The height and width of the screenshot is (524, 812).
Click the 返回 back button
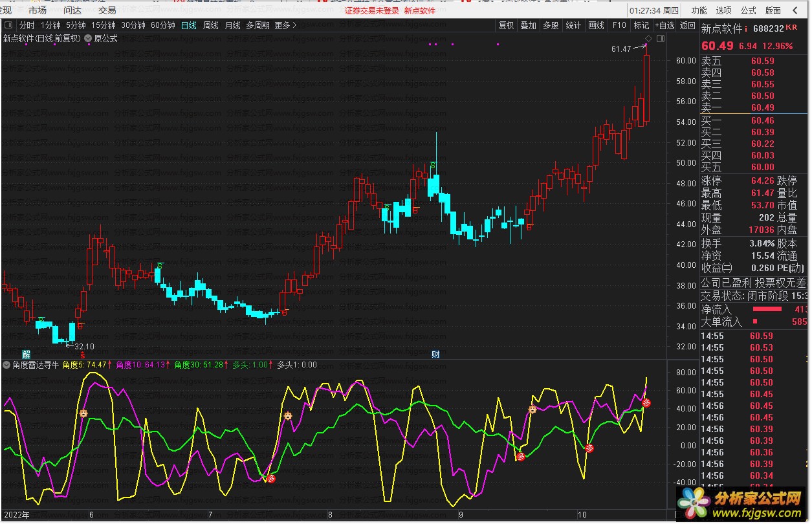coord(687,25)
